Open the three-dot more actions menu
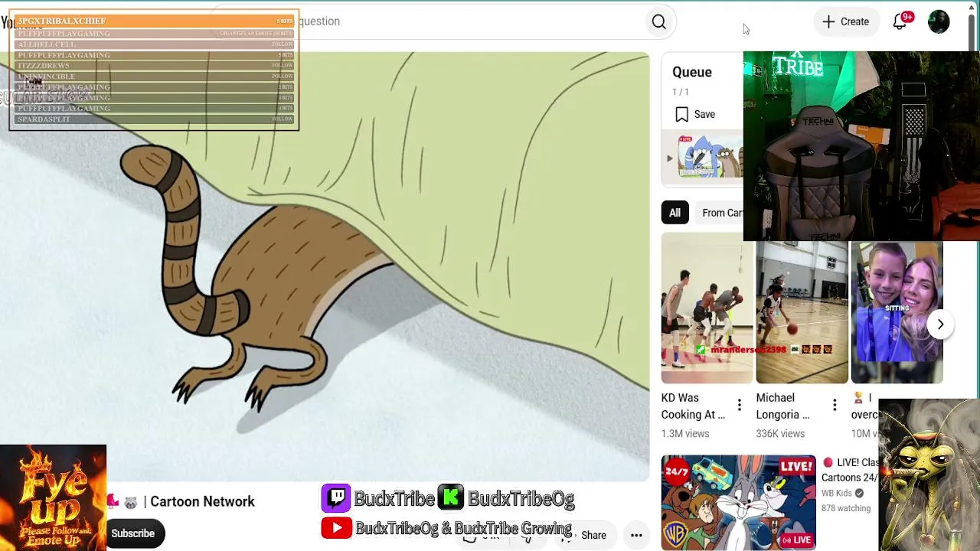 636,535
